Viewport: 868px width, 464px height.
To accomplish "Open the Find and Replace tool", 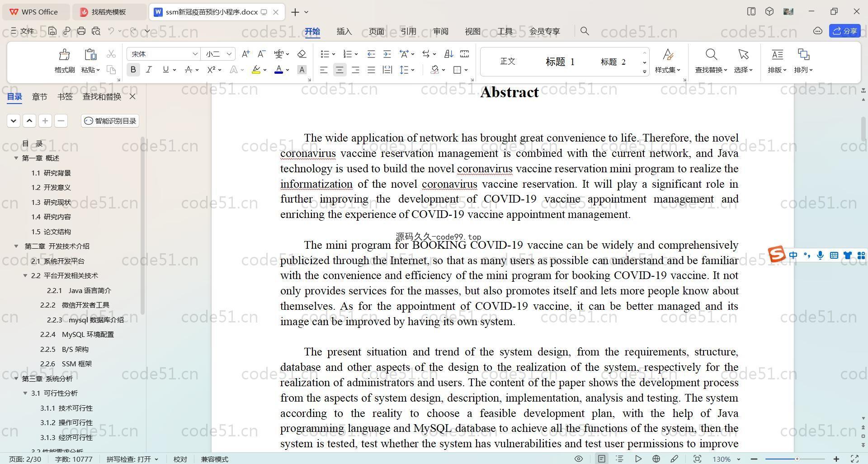I will 711,61.
